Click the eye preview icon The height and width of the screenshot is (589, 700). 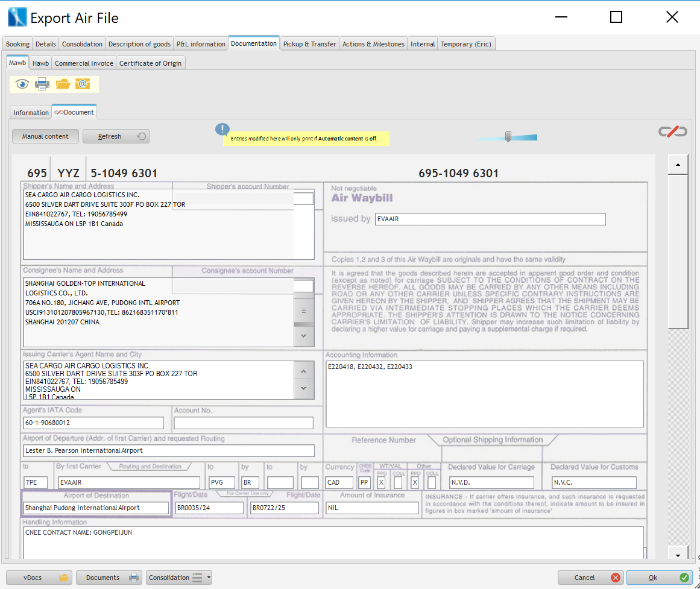pos(22,84)
